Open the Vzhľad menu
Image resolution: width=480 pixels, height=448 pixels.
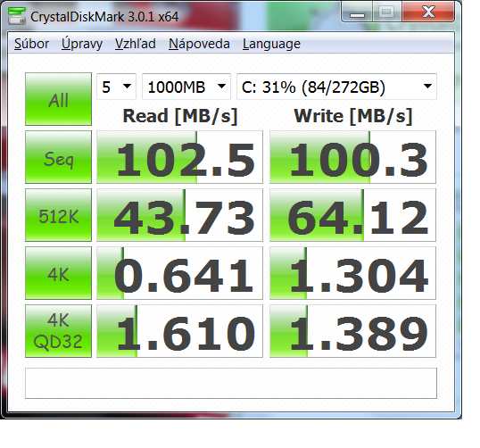point(136,44)
